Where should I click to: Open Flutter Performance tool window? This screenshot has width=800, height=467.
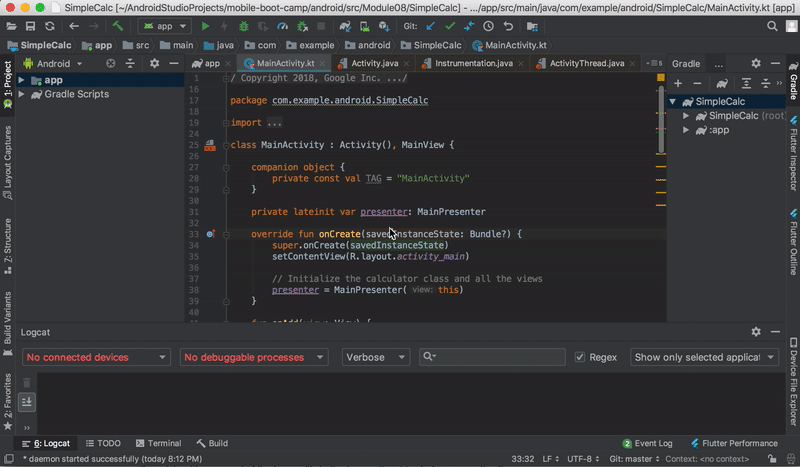pos(734,443)
